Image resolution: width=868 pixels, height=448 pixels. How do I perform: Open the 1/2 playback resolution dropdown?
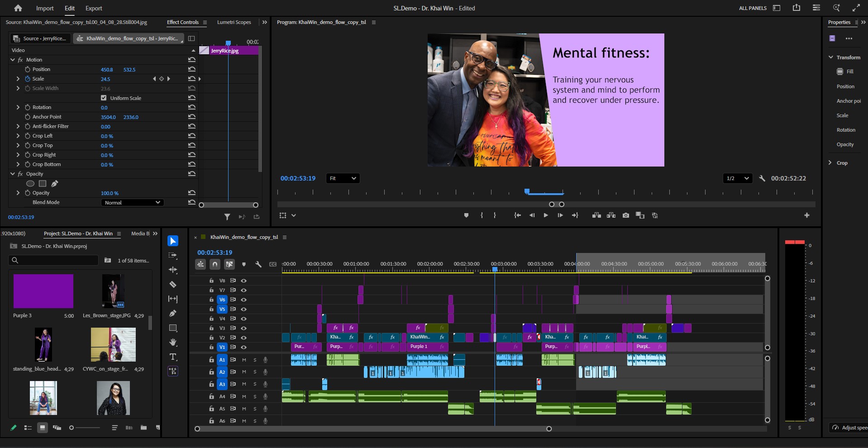click(737, 178)
